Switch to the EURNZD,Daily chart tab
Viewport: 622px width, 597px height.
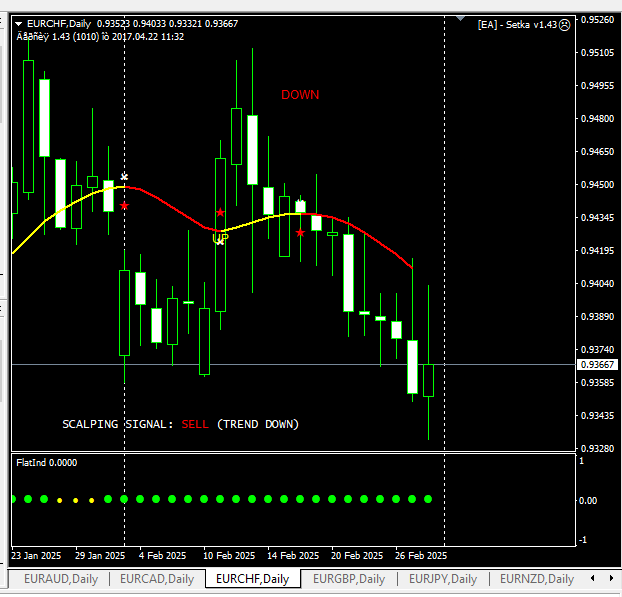coord(537,579)
